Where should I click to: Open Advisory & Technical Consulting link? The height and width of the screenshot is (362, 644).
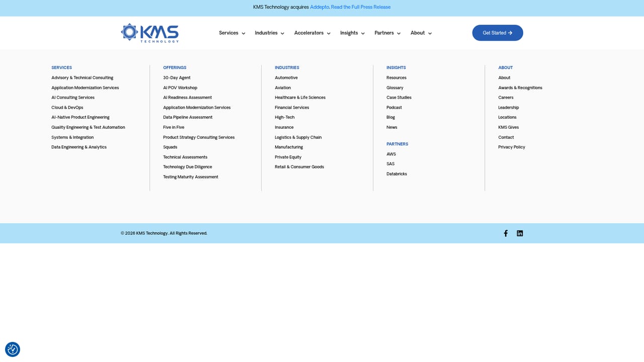tap(82, 78)
